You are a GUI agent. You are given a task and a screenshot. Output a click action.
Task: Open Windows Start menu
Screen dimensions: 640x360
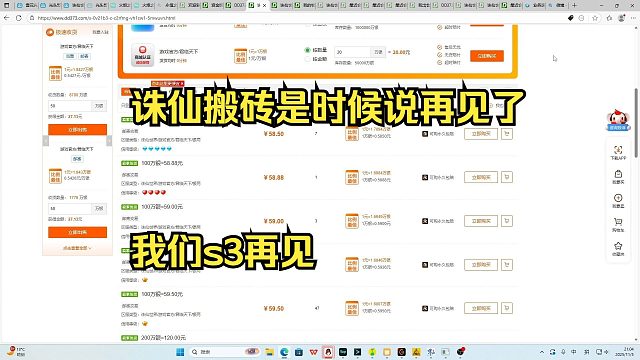click(180, 352)
